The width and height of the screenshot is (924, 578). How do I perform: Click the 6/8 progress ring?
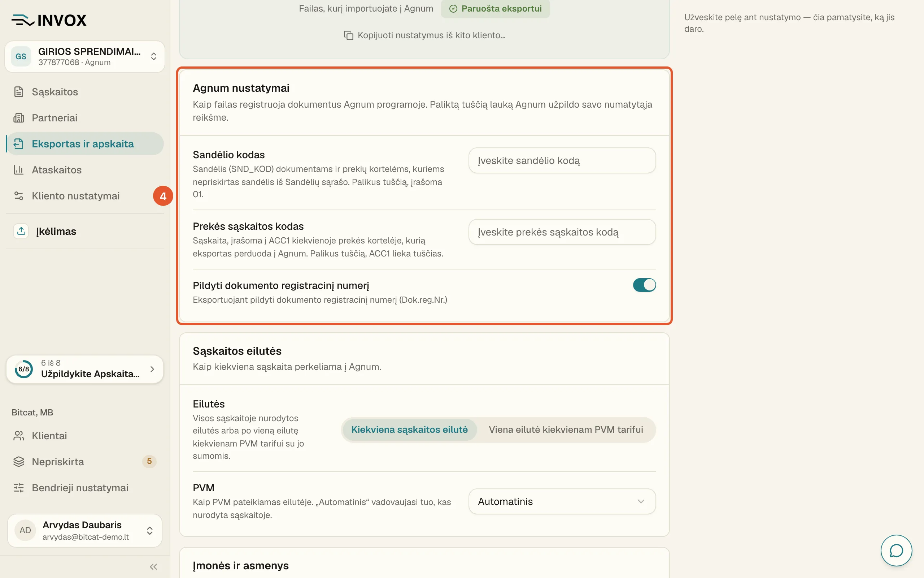click(x=24, y=369)
